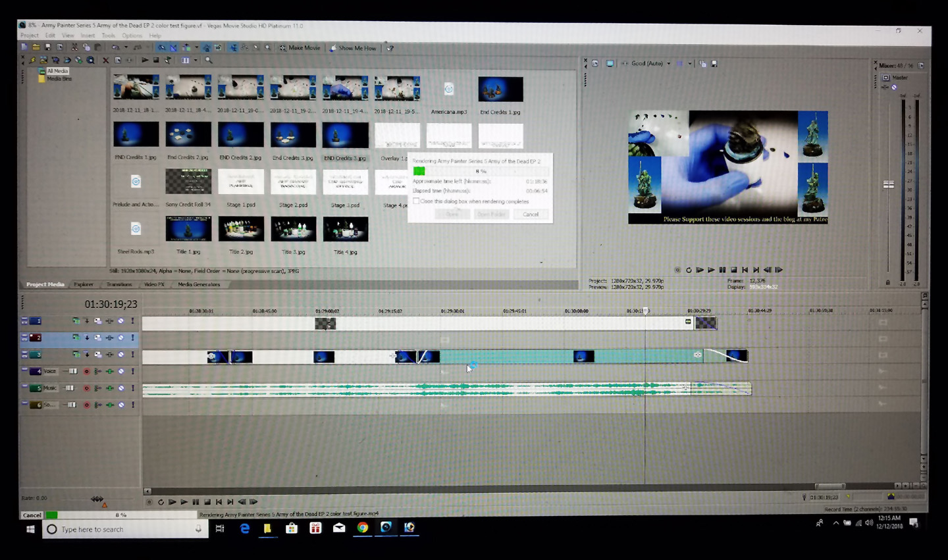
Task: Click the Make Movie button
Action: pos(300,48)
